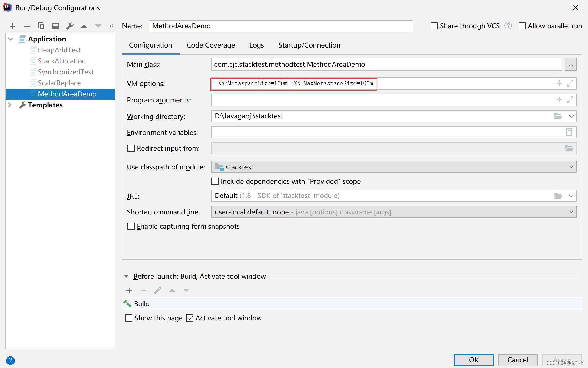
Task: Click the OK button
Action: (x=474, y=360)
